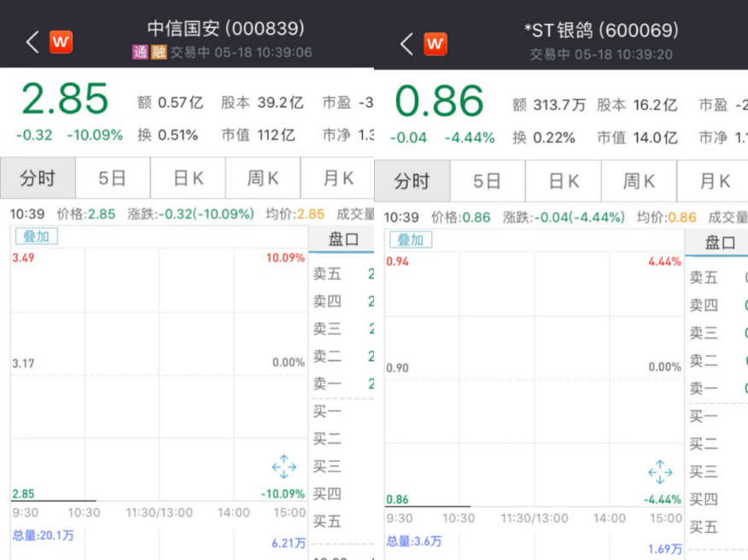Tap the W logo beside *ST银鸽

[x=435, y=44]
